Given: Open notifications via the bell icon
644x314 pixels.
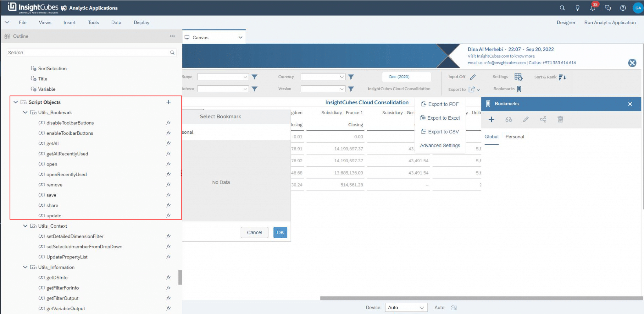Looking at the screenshot, I should click(592, 8).
